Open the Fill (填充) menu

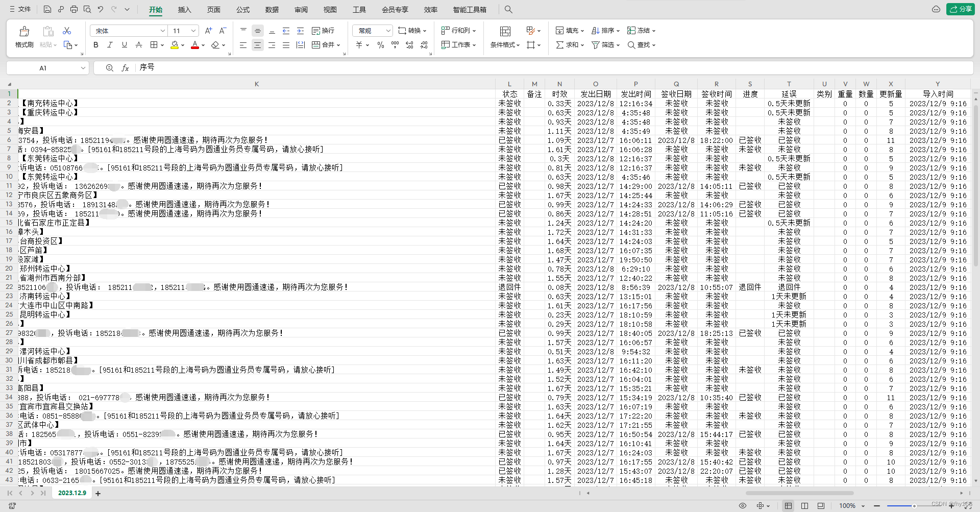(570, 31)
